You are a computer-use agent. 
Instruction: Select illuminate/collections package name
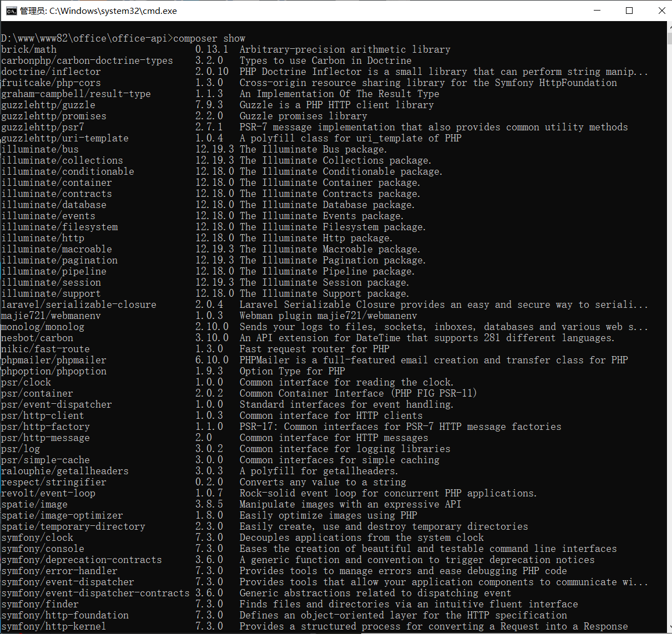[62, 160]
